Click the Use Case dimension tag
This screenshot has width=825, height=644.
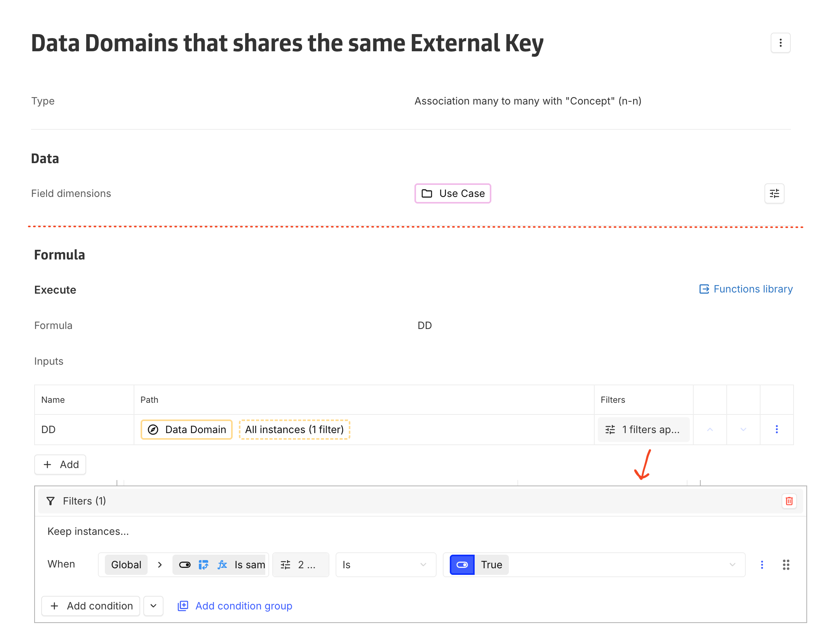[x=453, y=193]
